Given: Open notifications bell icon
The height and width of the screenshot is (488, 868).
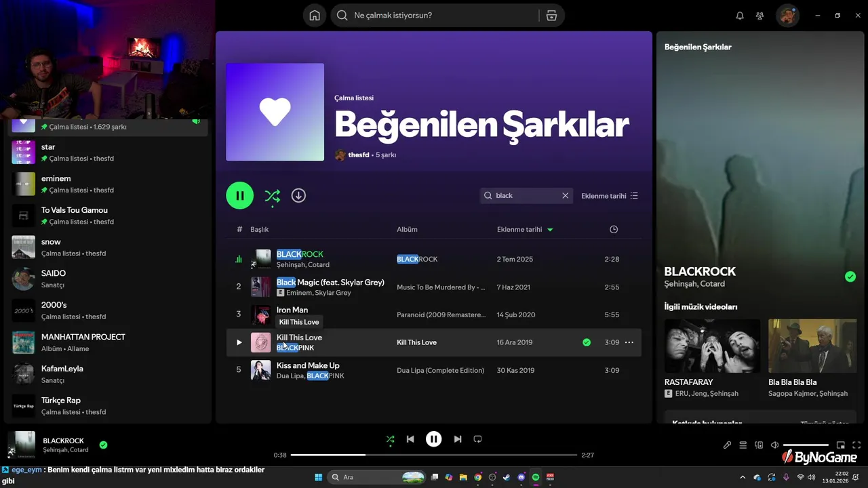Looking at the screenshot, I should point(740,16).
